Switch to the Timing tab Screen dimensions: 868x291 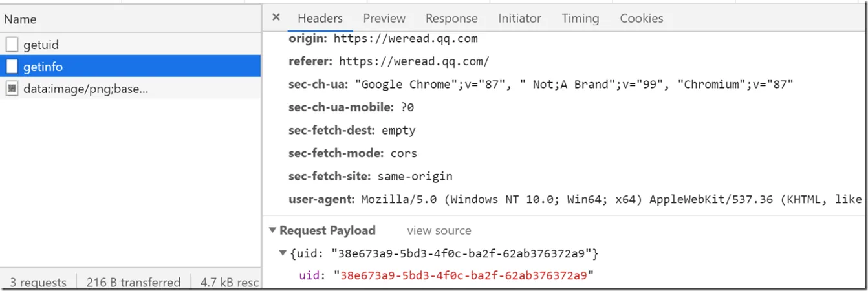[580, 18]
